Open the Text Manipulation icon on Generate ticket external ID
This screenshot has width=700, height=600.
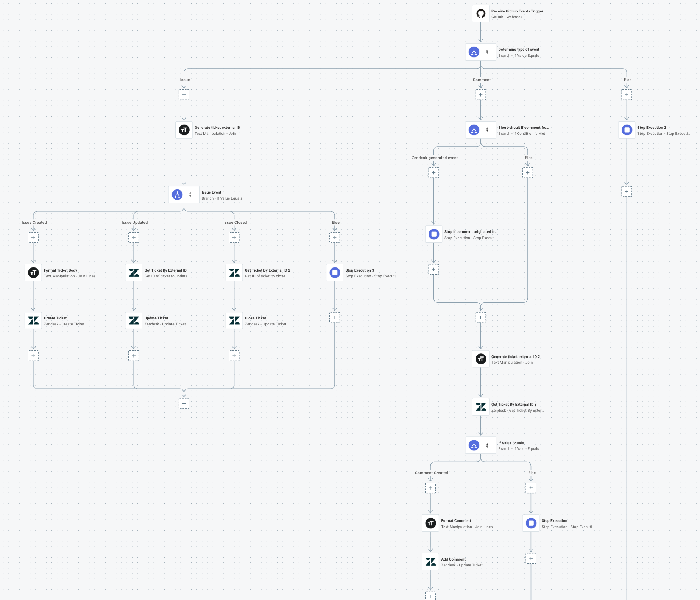point(184,130)
